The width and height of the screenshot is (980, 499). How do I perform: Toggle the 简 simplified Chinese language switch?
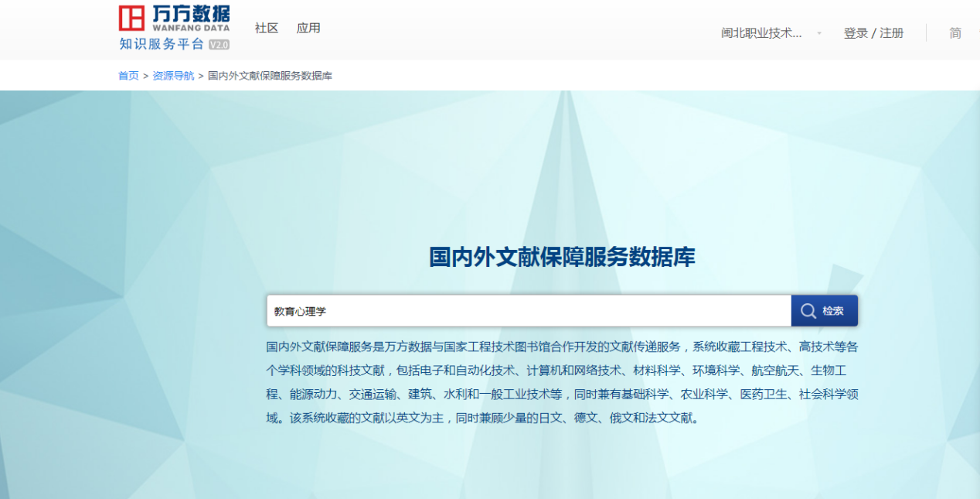point(954,33)
